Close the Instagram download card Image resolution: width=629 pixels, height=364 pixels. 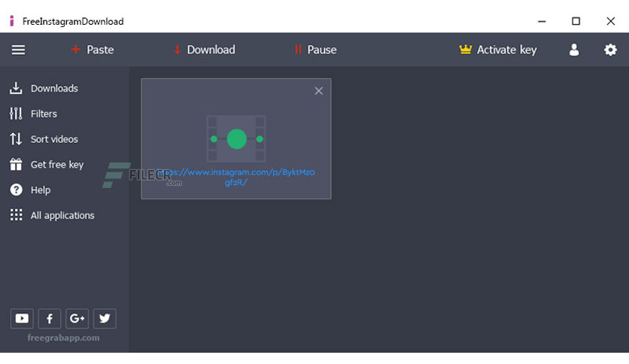click(318, 91)
